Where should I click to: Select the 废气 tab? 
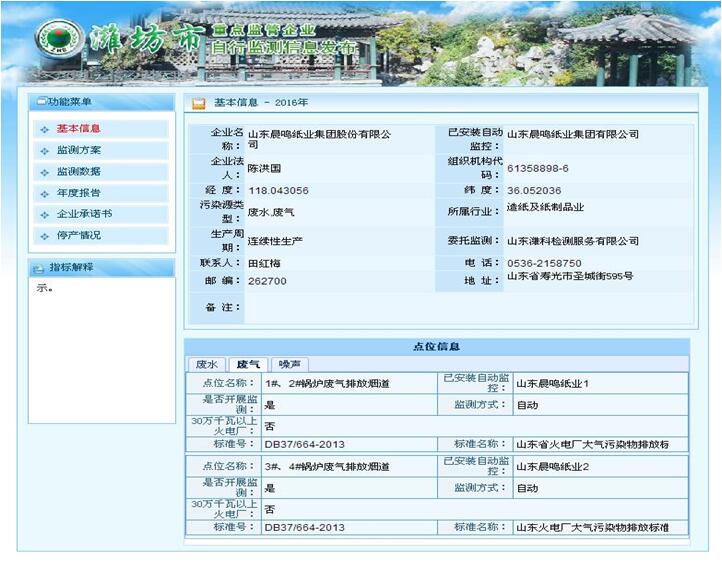pyautogui.click(x=247, y=365)
